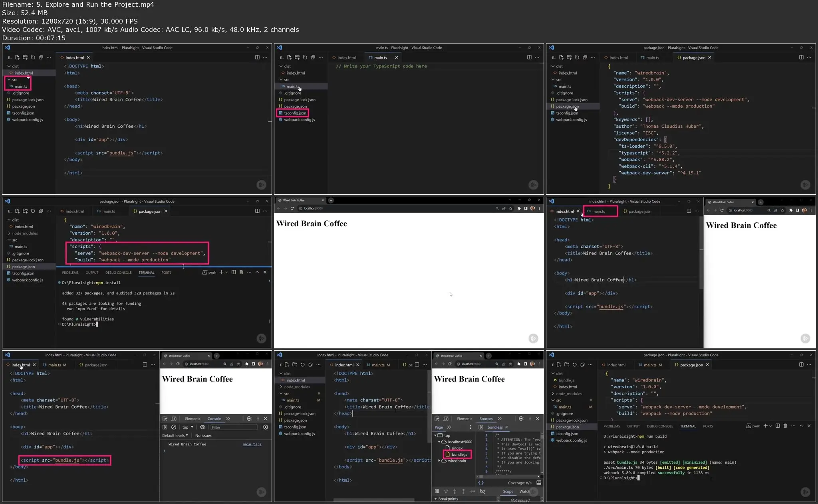The width and height of the screenshot is (818, 504).
Task: Switch to Watch pane in Sources frame
Action: [x=524, y=491]
